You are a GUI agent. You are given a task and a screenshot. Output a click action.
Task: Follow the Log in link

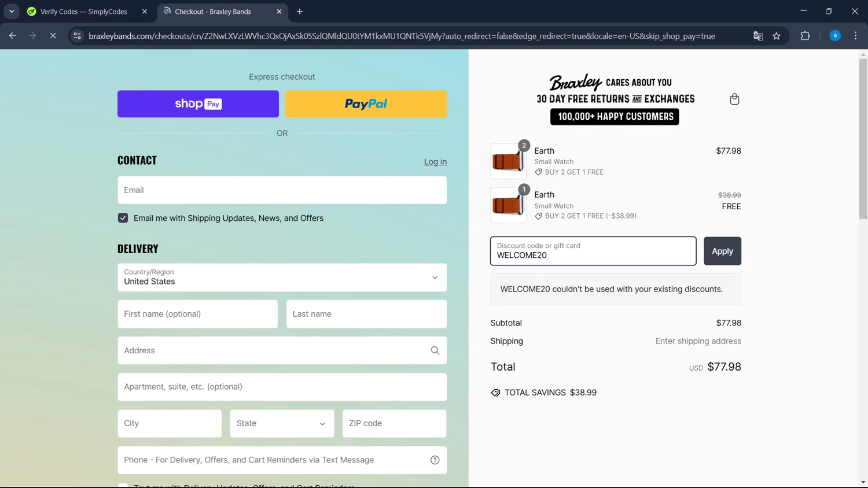click(x=435, y=162)
